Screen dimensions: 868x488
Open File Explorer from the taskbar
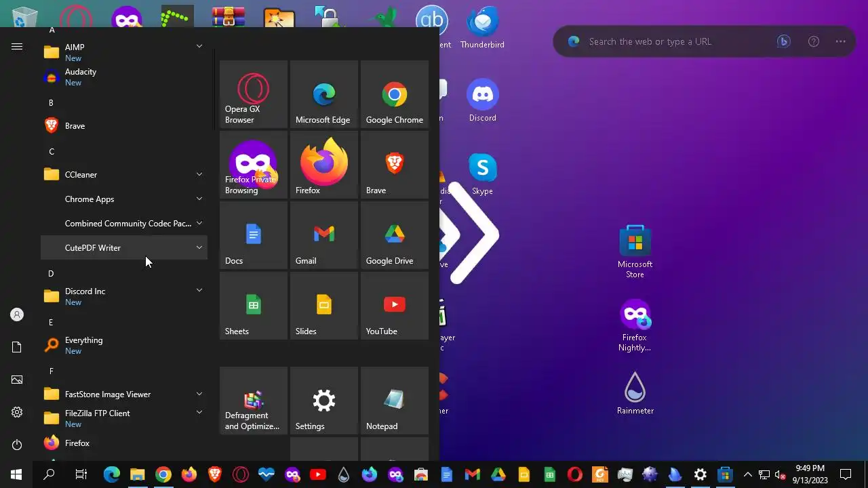pos(138,474)
